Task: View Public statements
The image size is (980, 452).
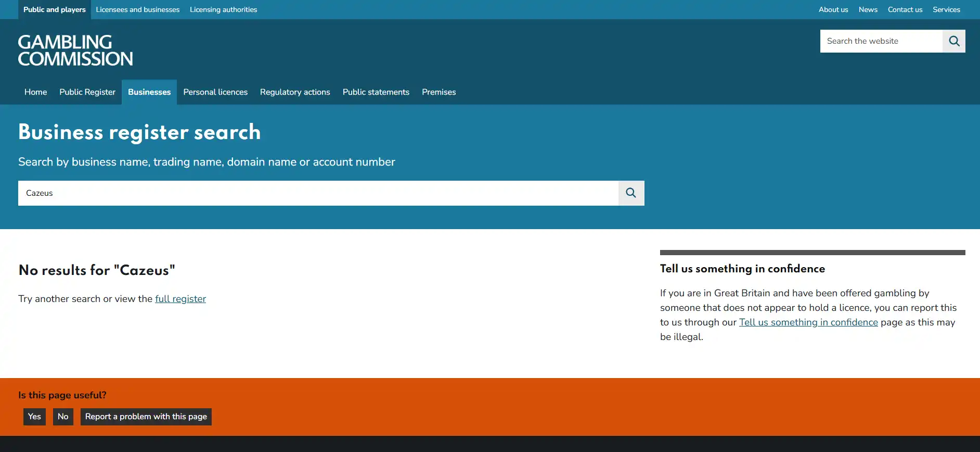Action: click(x=376, y=92)
